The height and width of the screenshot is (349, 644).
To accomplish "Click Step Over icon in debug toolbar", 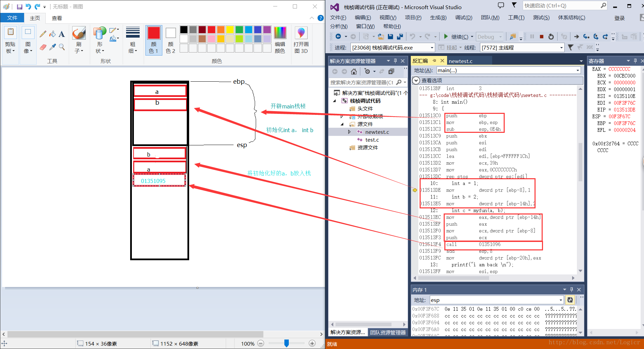I will click(596, 37).
